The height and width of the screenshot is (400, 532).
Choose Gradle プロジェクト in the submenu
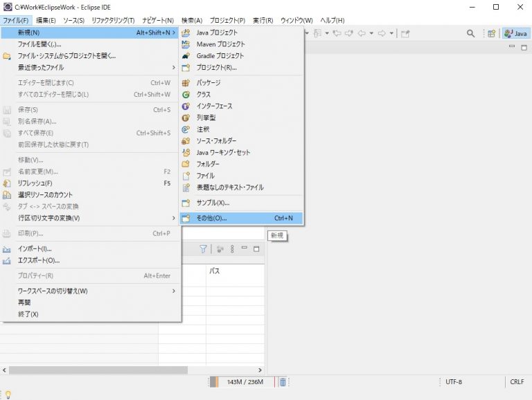pyautogui.click(x=220, y=55)
